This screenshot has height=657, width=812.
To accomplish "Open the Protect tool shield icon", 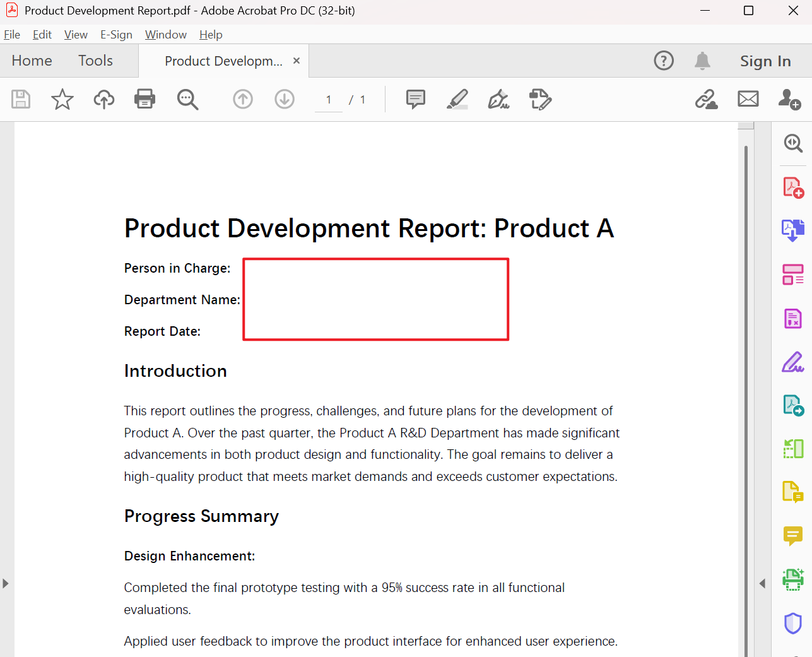I will click(x=792, y=623).
